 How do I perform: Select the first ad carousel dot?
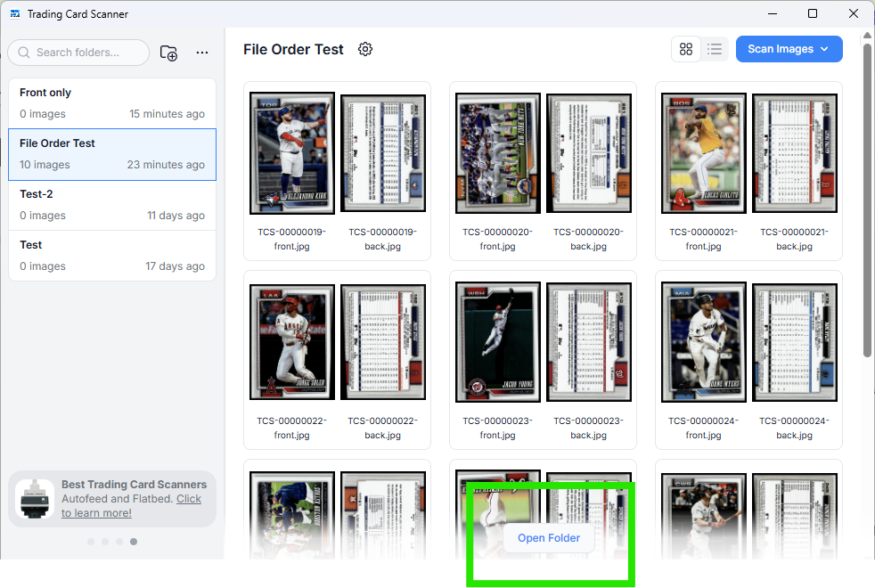click(91, 541)
